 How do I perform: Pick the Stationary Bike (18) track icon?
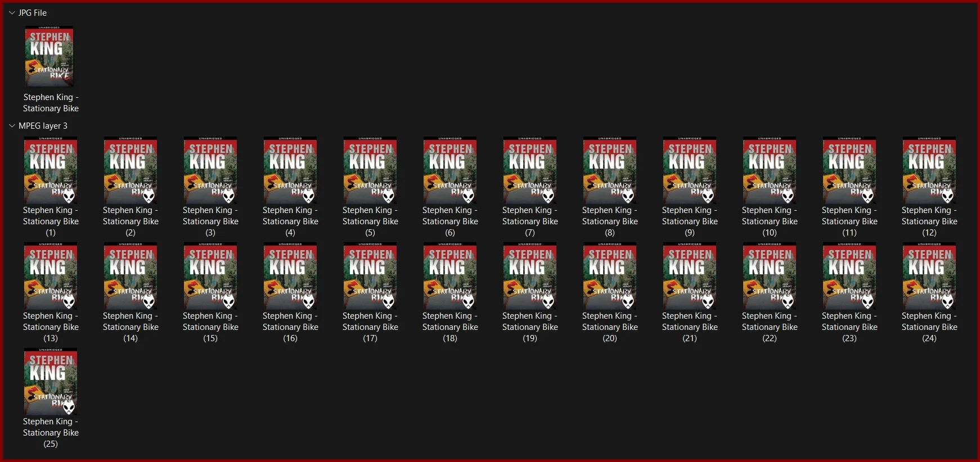[450, 276]
